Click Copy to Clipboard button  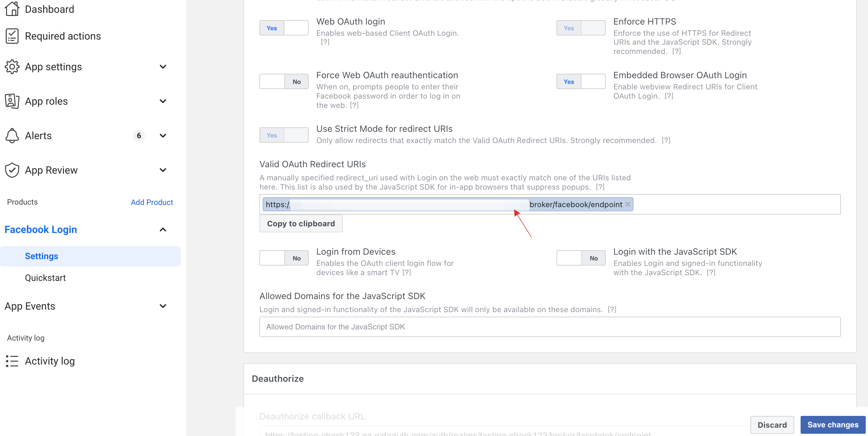(300, 223)
